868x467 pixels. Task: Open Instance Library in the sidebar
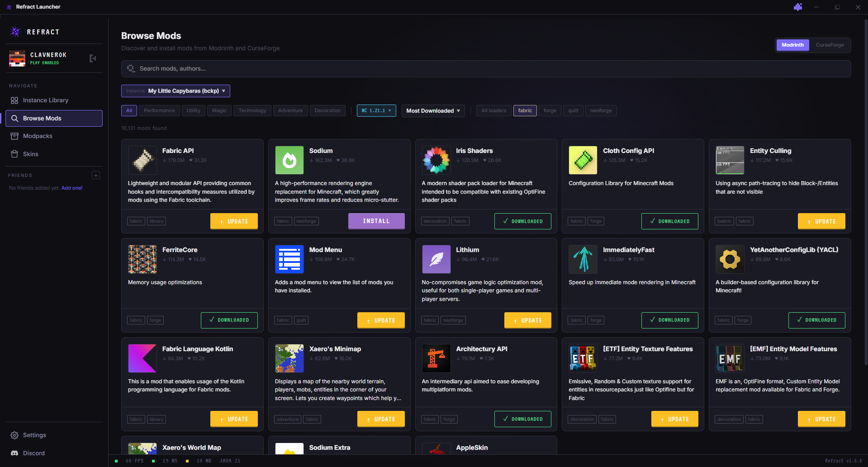coord(54,100)
